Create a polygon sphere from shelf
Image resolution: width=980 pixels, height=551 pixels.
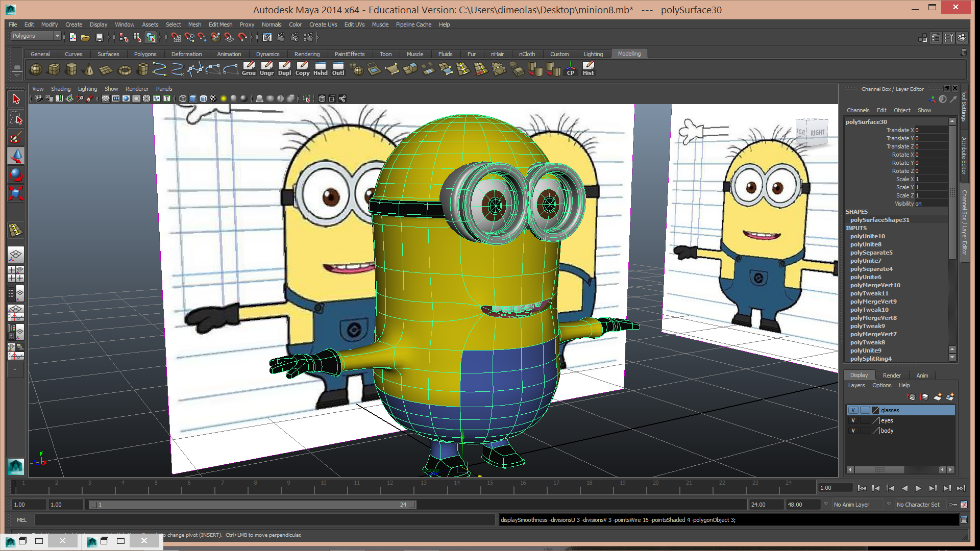[x=36, y=69]
